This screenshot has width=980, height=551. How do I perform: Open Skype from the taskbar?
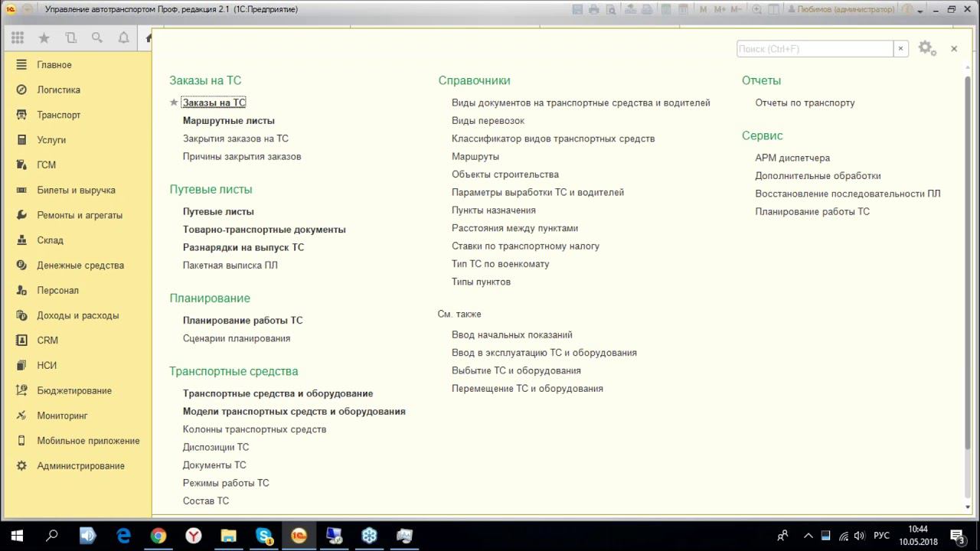point(264,536)
